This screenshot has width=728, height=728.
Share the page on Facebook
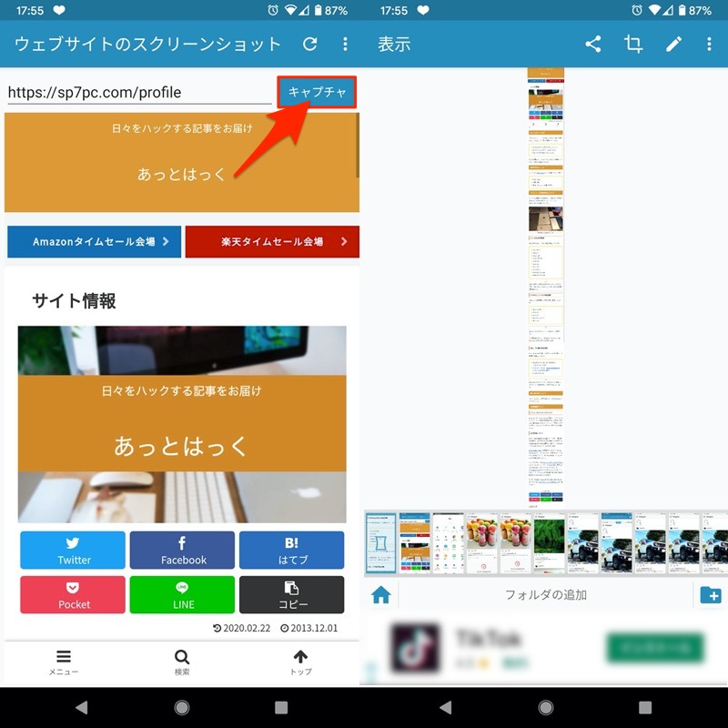point(182,551)
